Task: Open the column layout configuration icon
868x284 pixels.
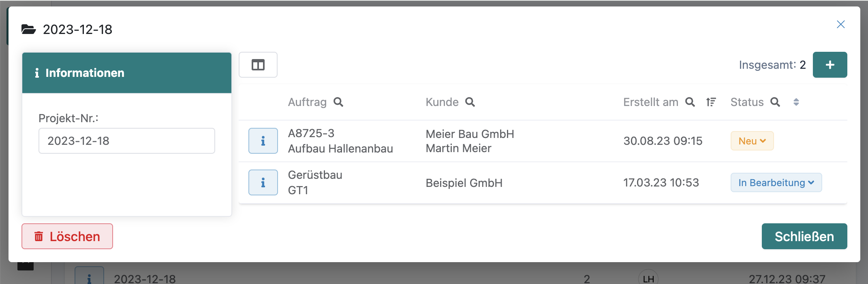Action: [258, 64]
